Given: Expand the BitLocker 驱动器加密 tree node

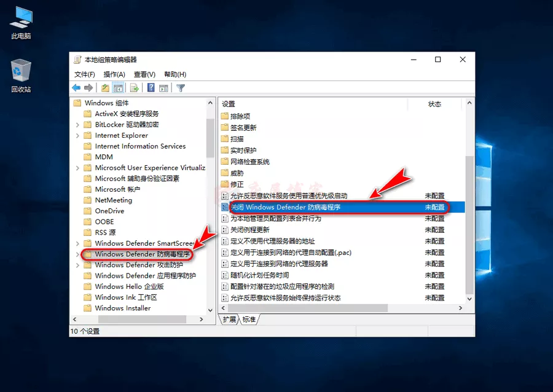Looking at the screenshot, I should pyautogui.click(x=77, y=125).
